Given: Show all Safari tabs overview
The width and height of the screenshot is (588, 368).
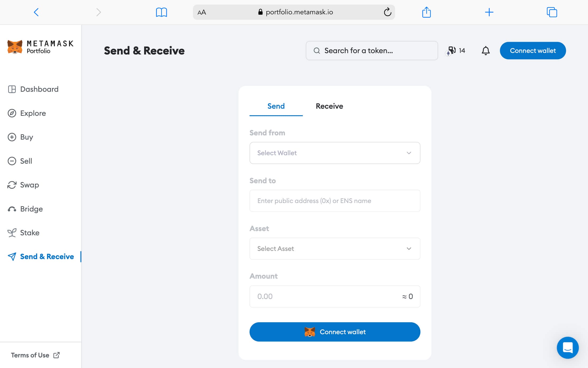Looking at the screenshot, I should pos(552,12).
